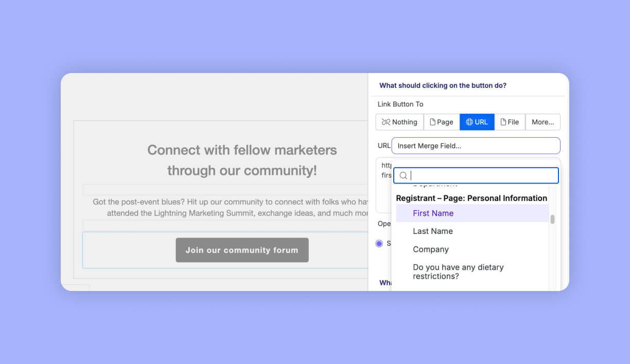
Task: Select the Company merge field option
Action: (431, 249)
